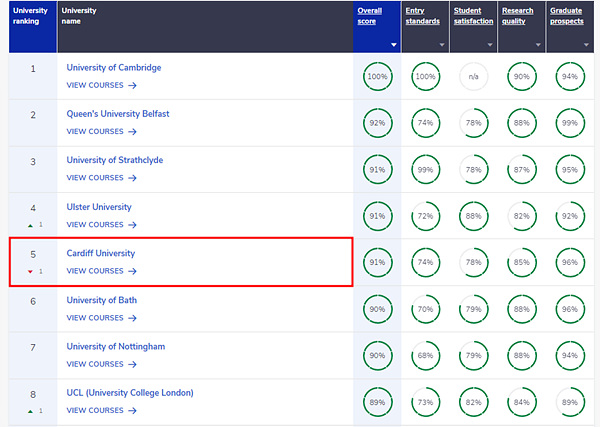Screen dimensions: 600x427
Task: View courses for Queen's University Belfast
Action: (101, 132)
